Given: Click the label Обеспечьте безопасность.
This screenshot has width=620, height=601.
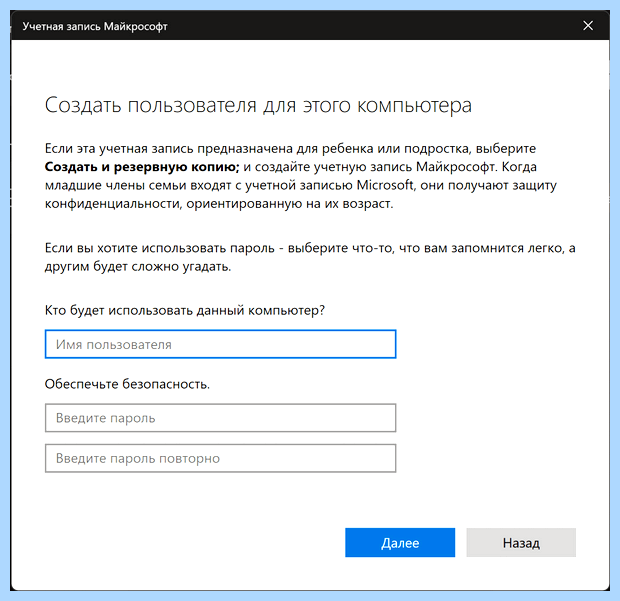Looking at the screenshot, I should (127, 384).
